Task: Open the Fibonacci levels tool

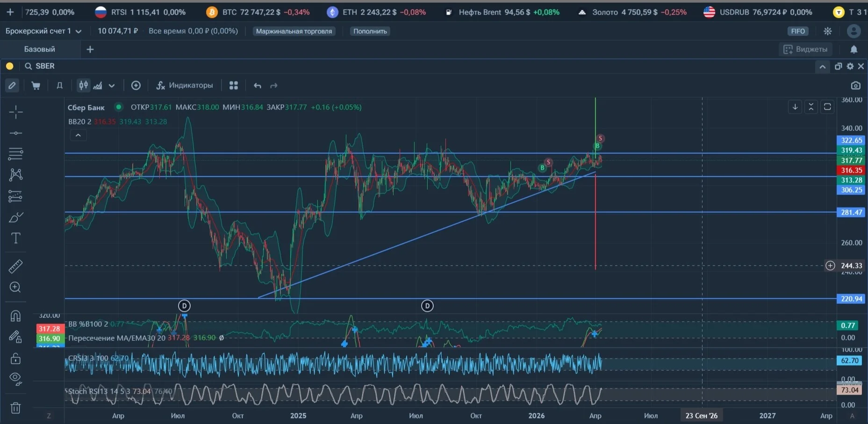Action: click(x=15, y=153)
